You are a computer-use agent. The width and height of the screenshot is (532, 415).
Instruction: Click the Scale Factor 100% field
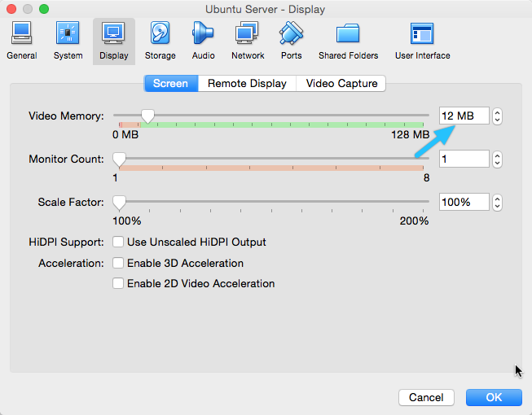[464, 202]
